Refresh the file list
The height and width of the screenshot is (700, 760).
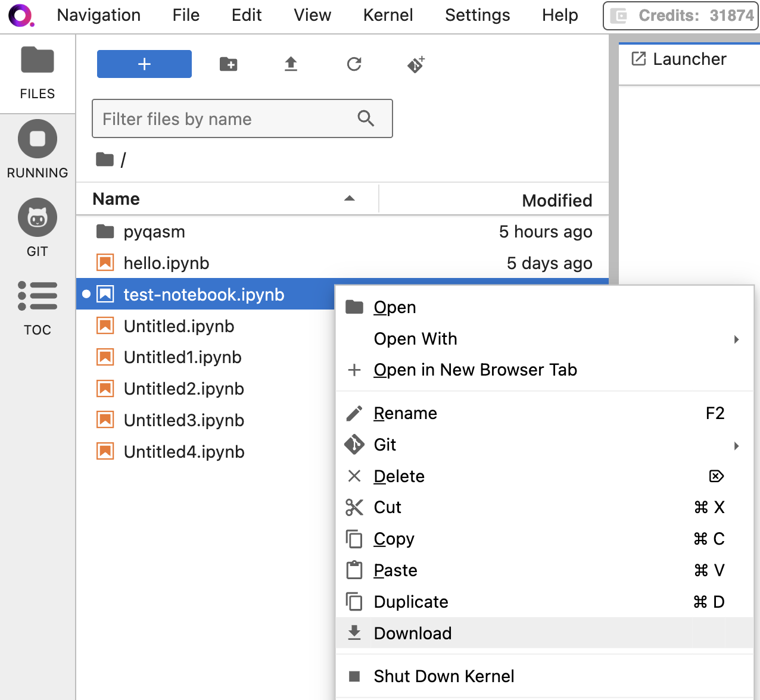pos(354,64)
